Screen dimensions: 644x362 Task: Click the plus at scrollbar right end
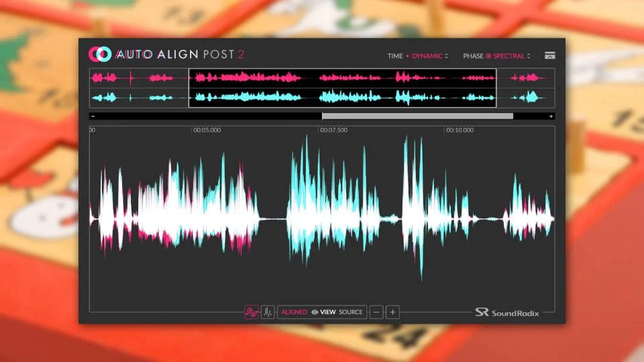pyautogui.click(x=551, y=117)
